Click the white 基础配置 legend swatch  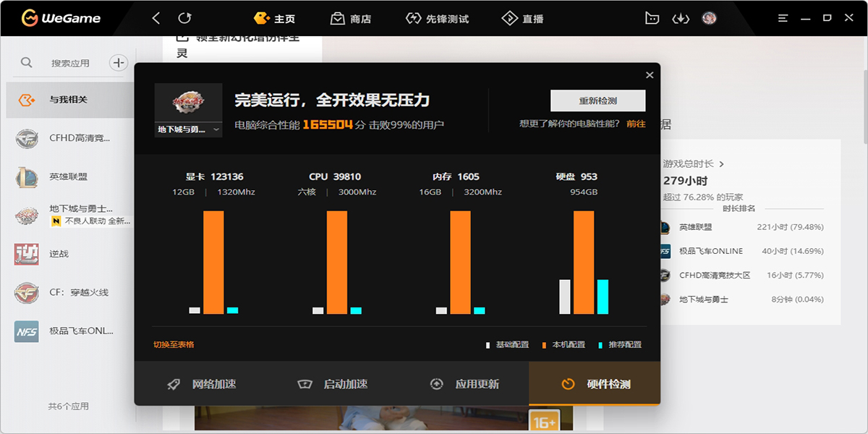tap(488, 345)
